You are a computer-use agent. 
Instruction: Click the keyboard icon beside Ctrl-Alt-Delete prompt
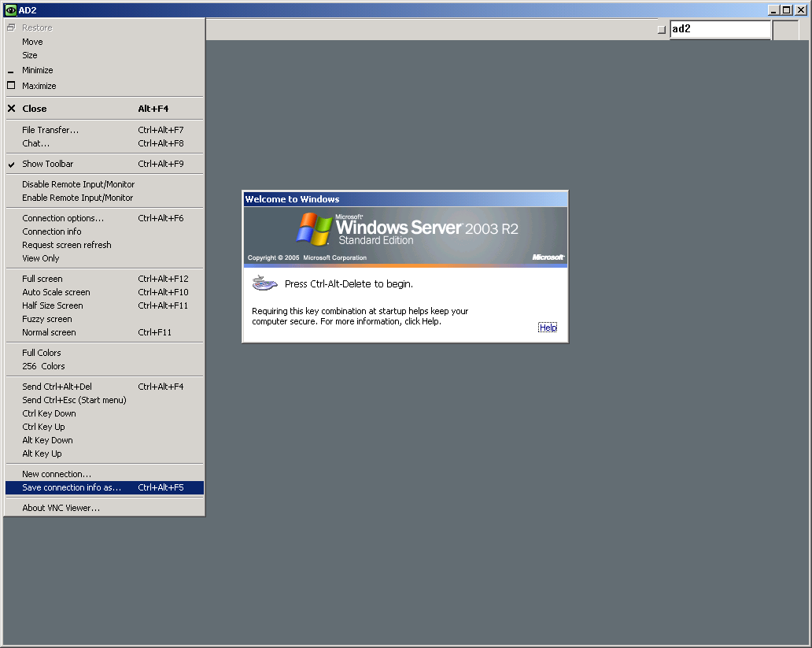(x=264, y=283)
